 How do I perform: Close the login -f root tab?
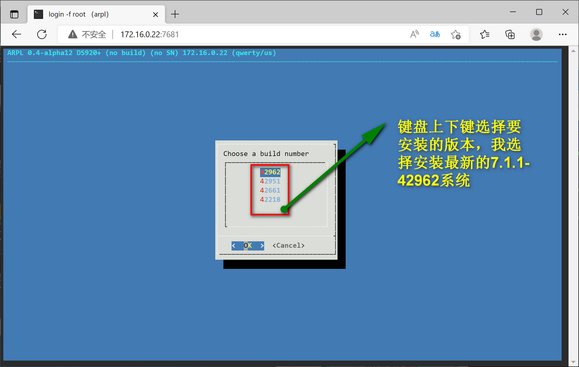pyautogui.click(x=155, y=14)
